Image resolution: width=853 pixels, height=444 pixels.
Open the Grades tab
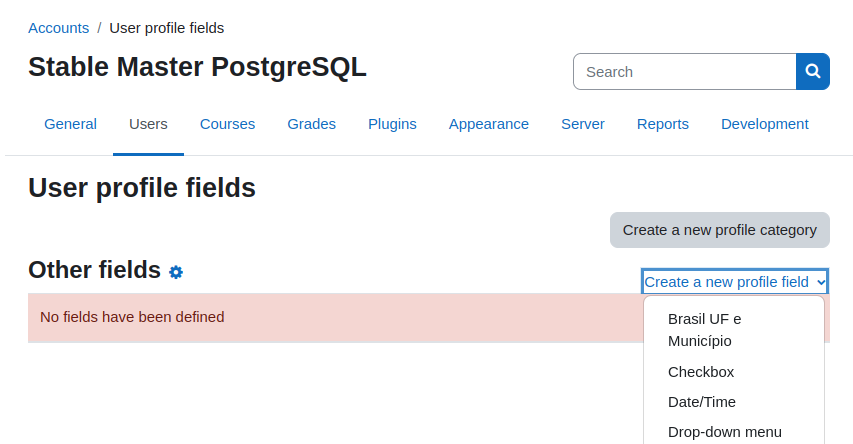(x=312, y=124)
